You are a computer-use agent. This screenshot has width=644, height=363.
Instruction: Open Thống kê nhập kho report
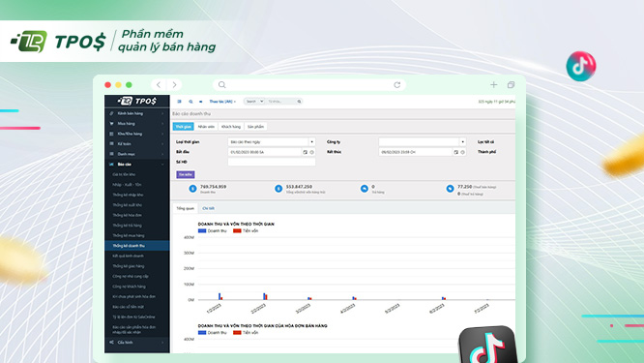128,195
